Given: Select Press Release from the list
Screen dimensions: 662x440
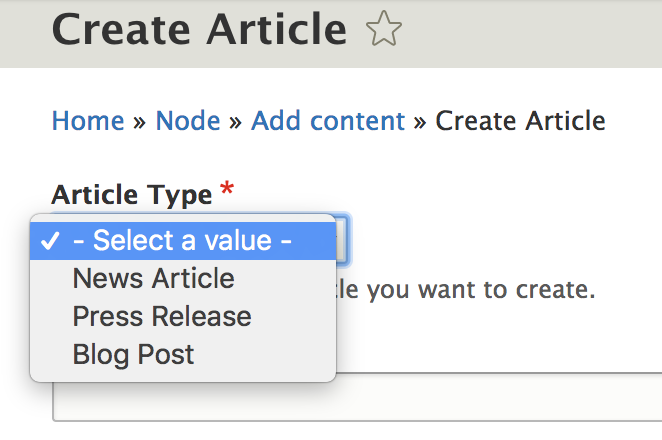Looking at the screenshot, I should (162, 317).
